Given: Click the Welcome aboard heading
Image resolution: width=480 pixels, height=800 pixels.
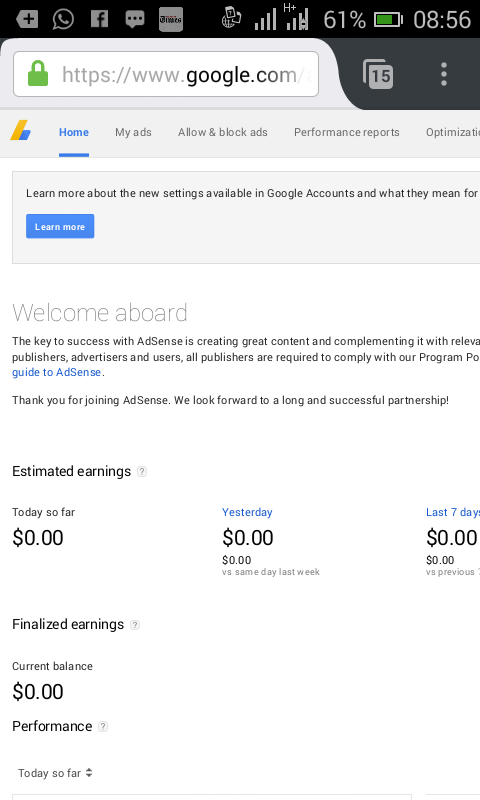Looking at the screenshot, I should (x=100, y=313).
